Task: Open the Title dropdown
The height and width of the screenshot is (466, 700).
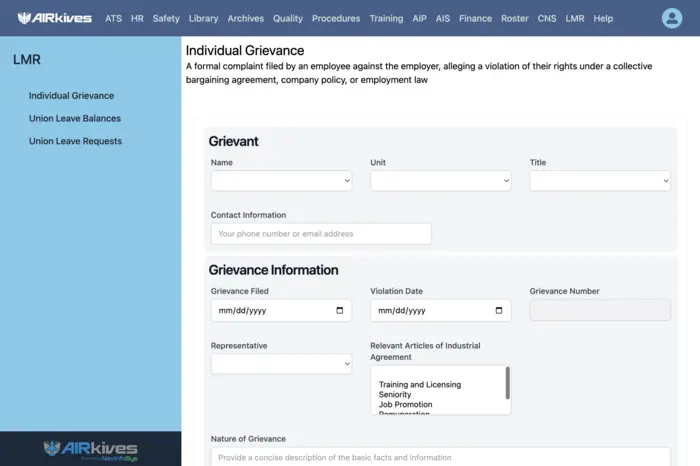Action: (x=600, y=181)
